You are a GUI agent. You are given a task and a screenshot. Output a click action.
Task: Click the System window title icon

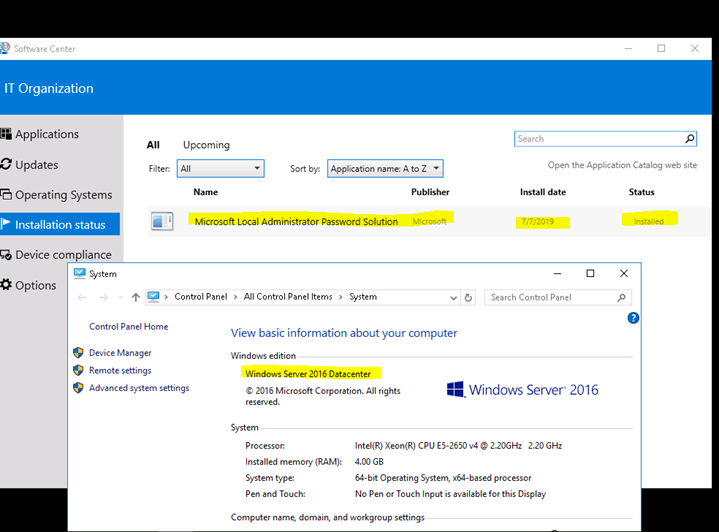click(80, 273)
